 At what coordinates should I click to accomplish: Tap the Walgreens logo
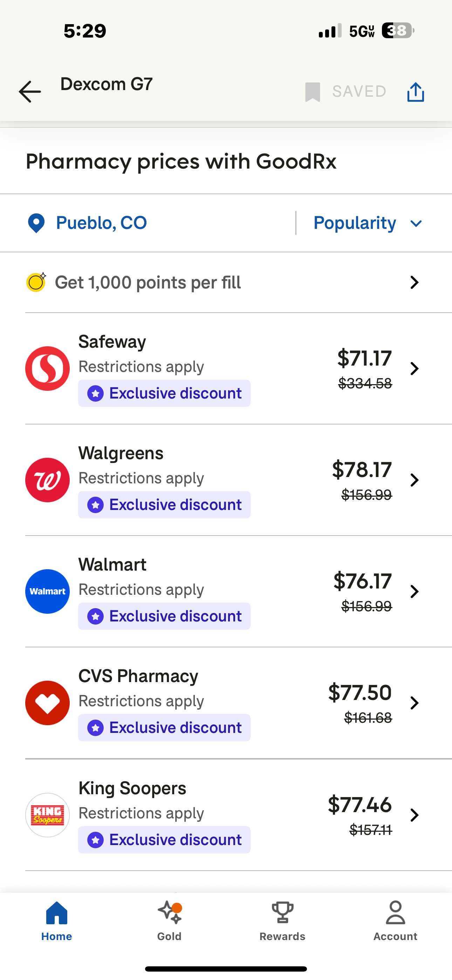[48, 480]
